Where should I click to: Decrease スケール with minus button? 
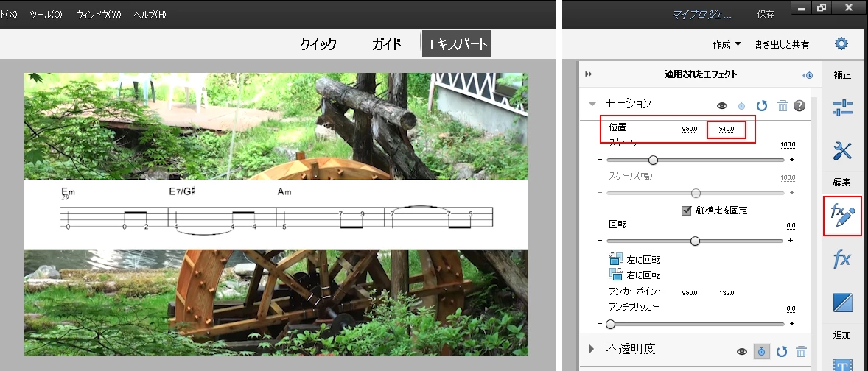600,160
